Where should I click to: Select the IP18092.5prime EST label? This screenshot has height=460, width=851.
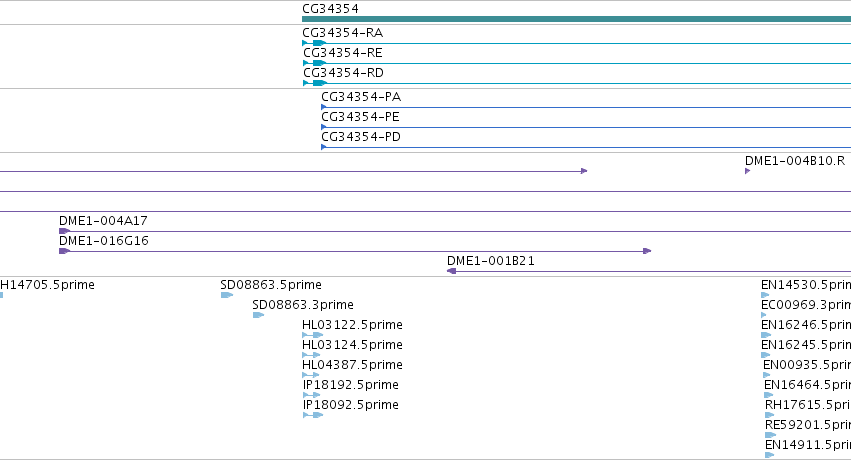pos(351,406)
